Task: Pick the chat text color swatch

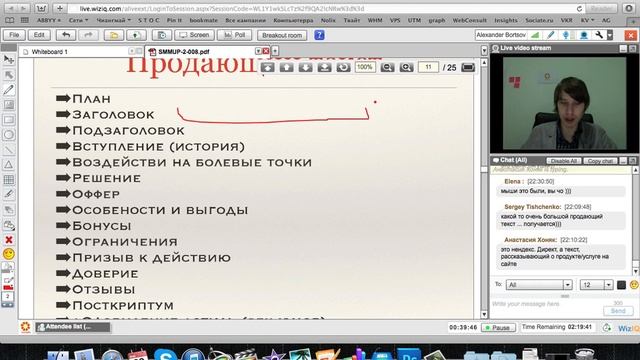Action: [x=621, y=285]
